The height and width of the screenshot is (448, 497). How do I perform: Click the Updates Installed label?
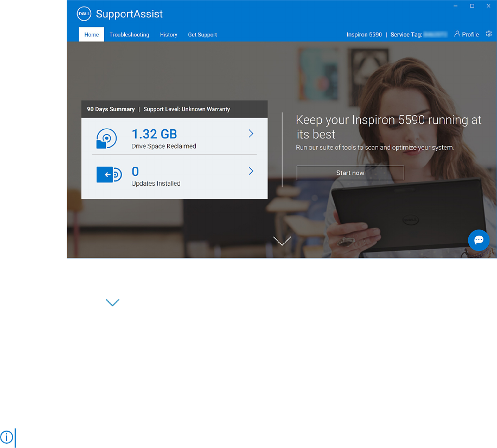156,184
